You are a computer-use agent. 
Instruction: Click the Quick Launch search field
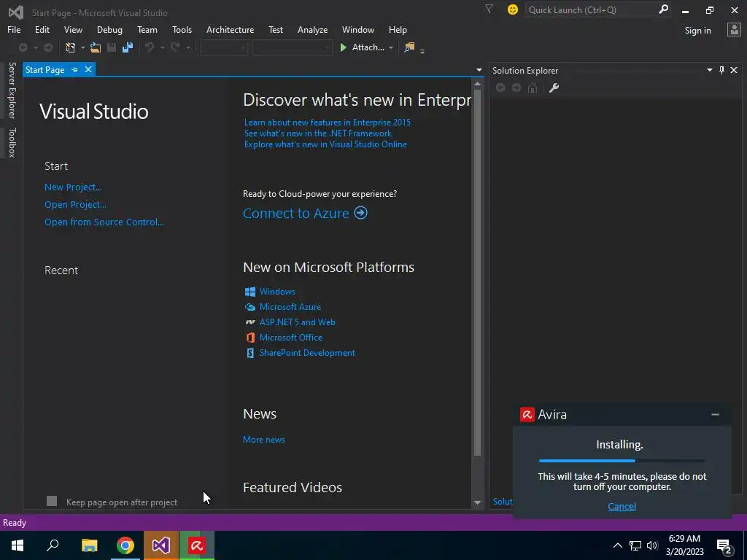(591, 9)
